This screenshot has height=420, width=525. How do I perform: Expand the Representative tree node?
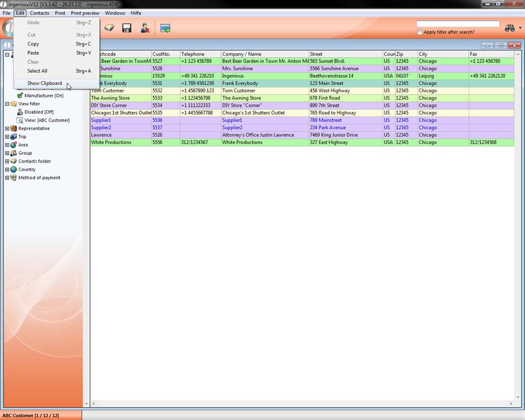click(x=7, y=128)
